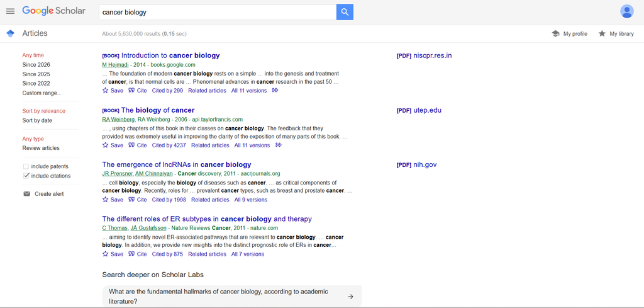Screen dimensions: 644x308
Task: Expand the Scholar Labs question arrow
Action: click(x=350, y=297)
